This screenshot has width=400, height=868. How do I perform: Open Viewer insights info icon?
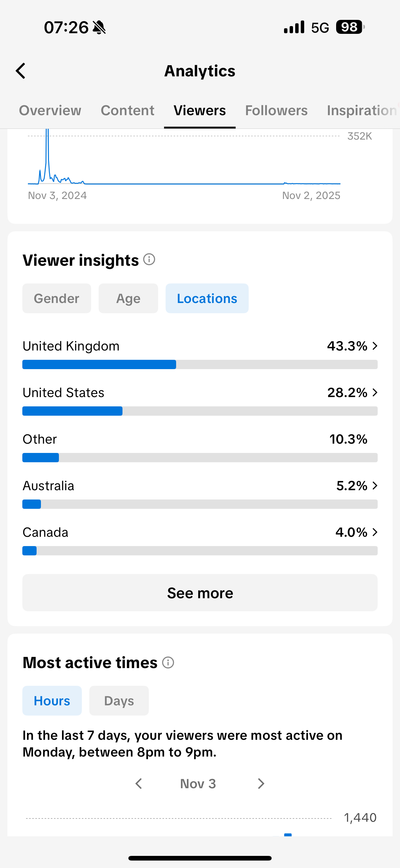(x=149, y=260)
